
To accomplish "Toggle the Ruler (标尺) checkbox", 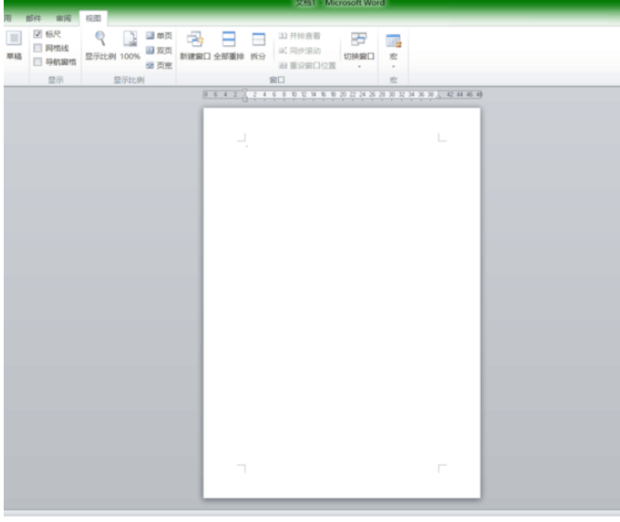I will (38, 34).
